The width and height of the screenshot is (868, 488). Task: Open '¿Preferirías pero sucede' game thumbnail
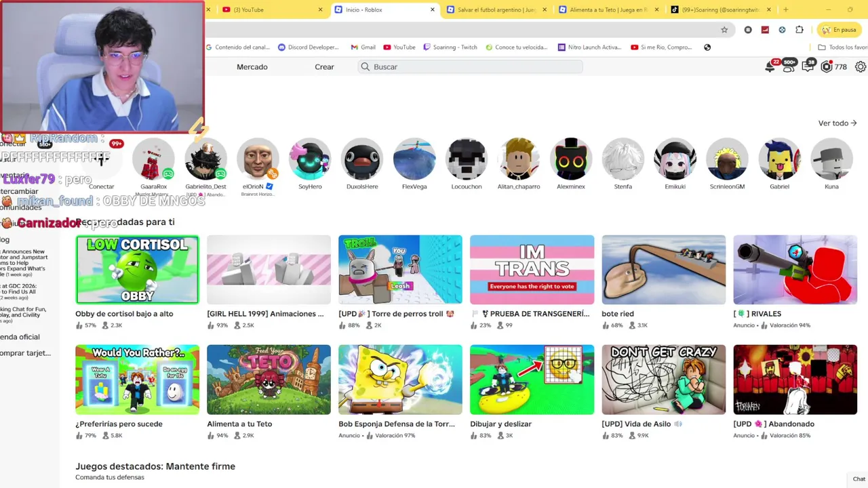pyautogui.click(x=137, y=380)
